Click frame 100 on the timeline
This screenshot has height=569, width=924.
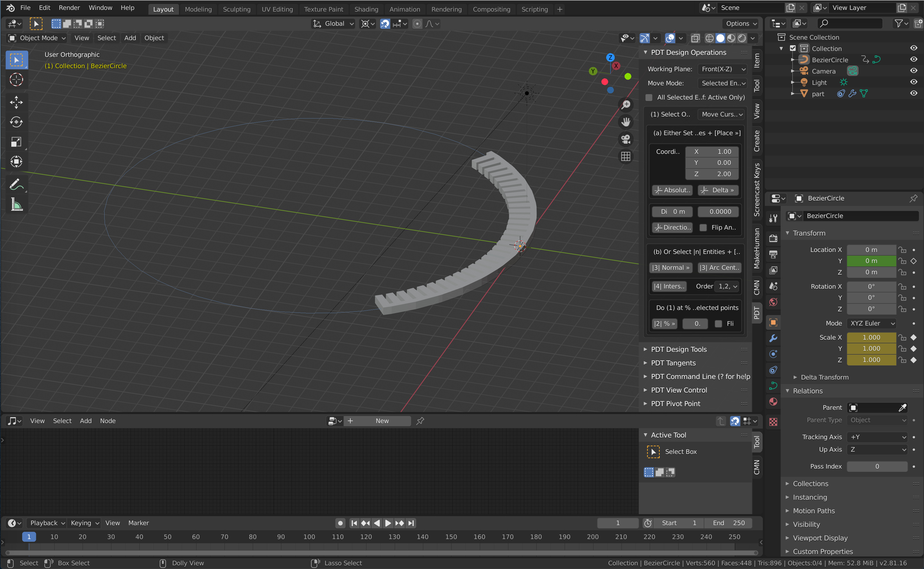pos(309,537)
